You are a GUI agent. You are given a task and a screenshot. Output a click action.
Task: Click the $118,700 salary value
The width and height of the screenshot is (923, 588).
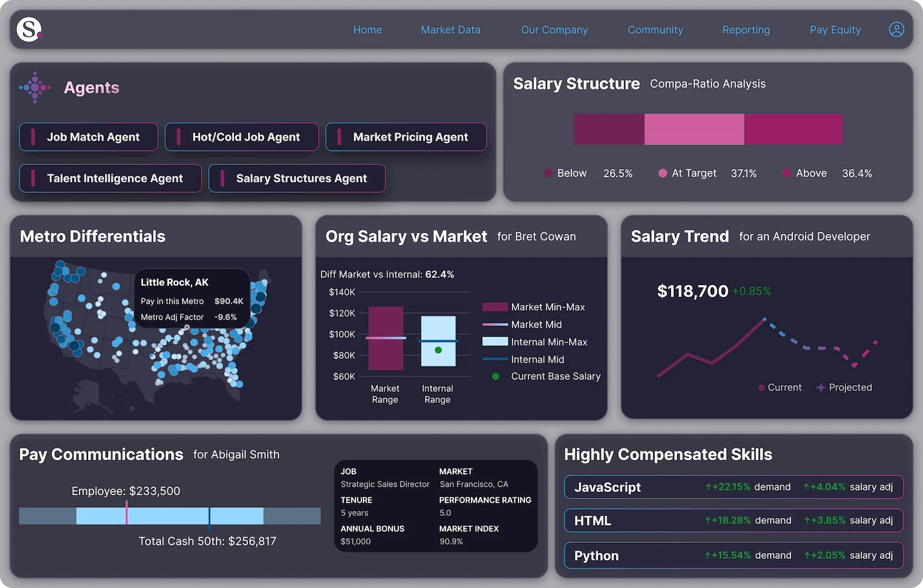692,291
